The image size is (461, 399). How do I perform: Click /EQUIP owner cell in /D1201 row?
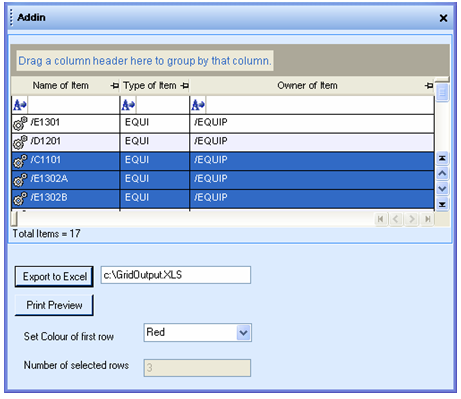click(312, 142)
